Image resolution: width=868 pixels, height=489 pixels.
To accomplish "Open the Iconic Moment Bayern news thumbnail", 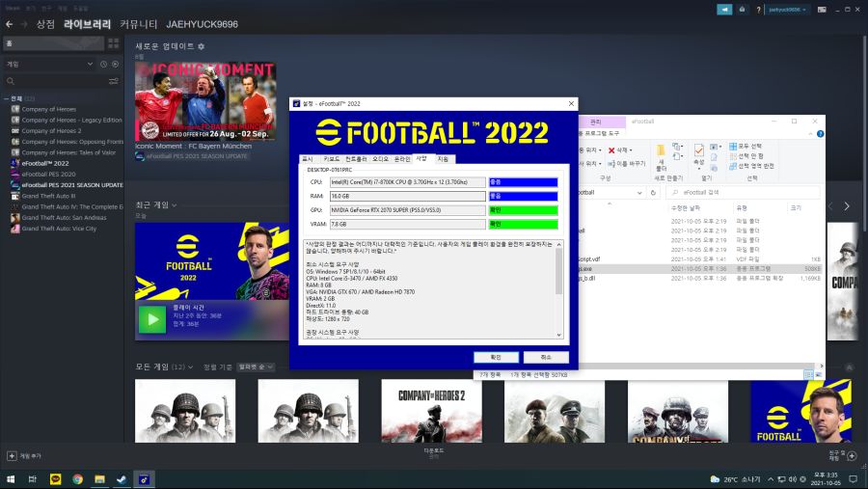I will [205, 101].
